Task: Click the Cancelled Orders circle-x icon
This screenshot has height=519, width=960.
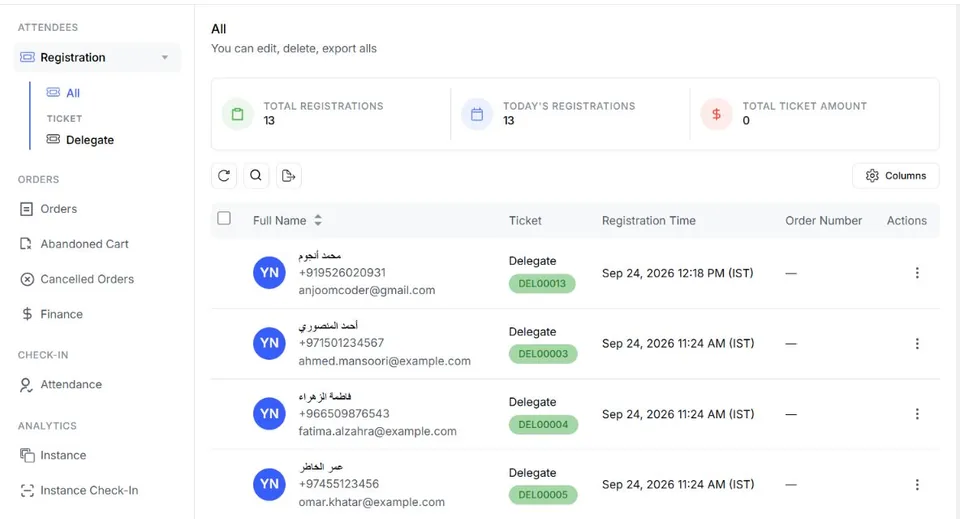Action: point(27,280)
